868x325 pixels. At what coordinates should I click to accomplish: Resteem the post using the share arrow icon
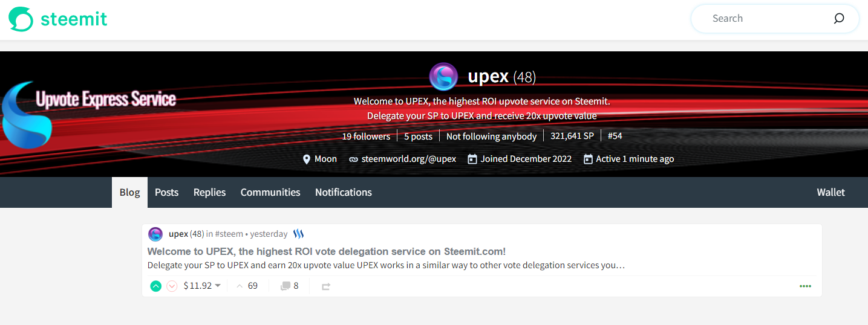pyautogui.click(x=326, y=286)
